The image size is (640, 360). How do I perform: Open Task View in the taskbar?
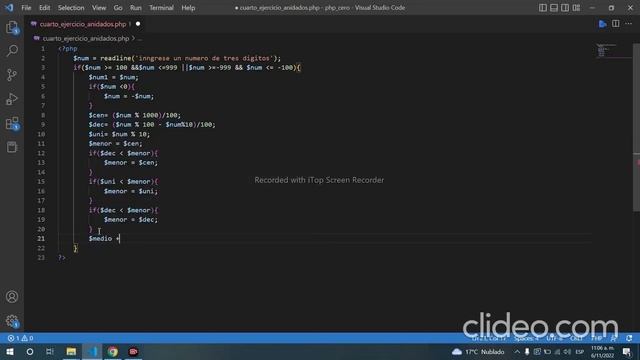[50, 351]
